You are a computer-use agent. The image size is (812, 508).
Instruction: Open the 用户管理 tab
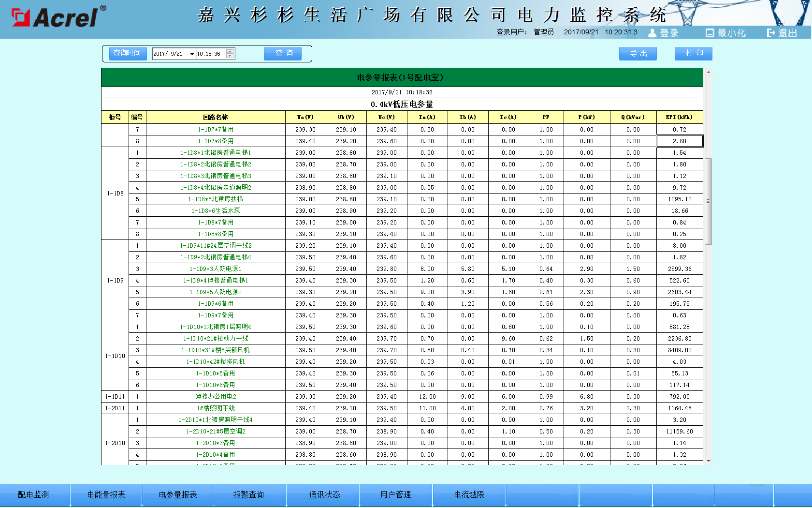click(395, 494)
